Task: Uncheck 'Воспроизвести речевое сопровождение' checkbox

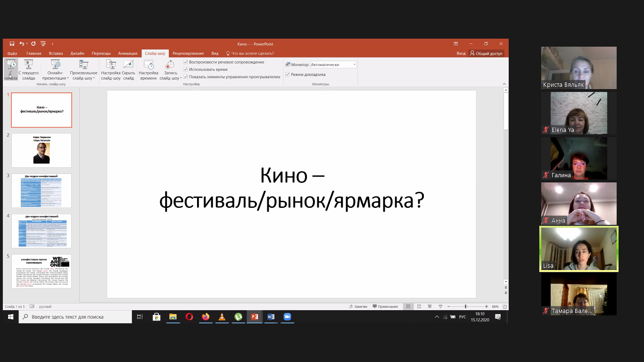Action: click(x=186, y=62)
